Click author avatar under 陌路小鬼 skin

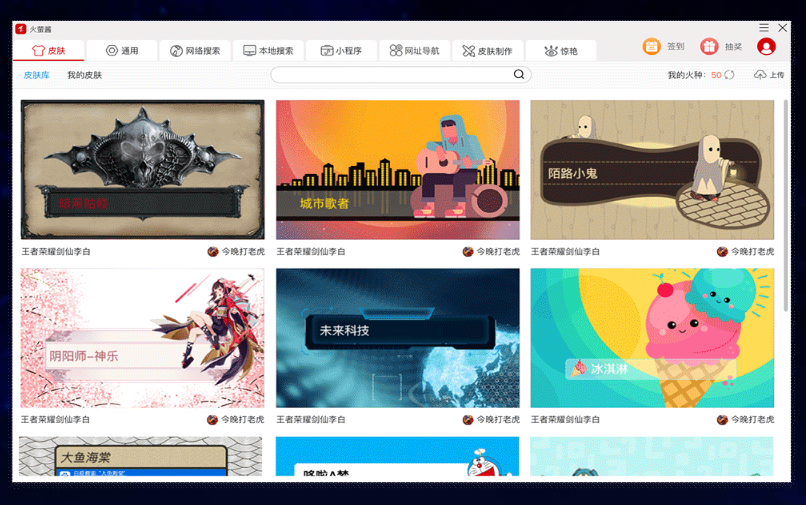722,251
